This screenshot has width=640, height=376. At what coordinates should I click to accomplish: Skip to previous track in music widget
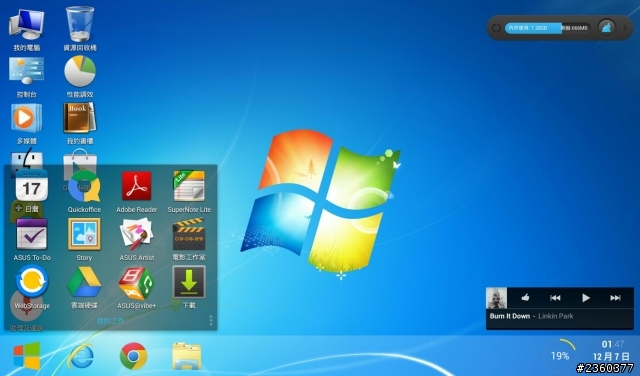tap(555, 298)
